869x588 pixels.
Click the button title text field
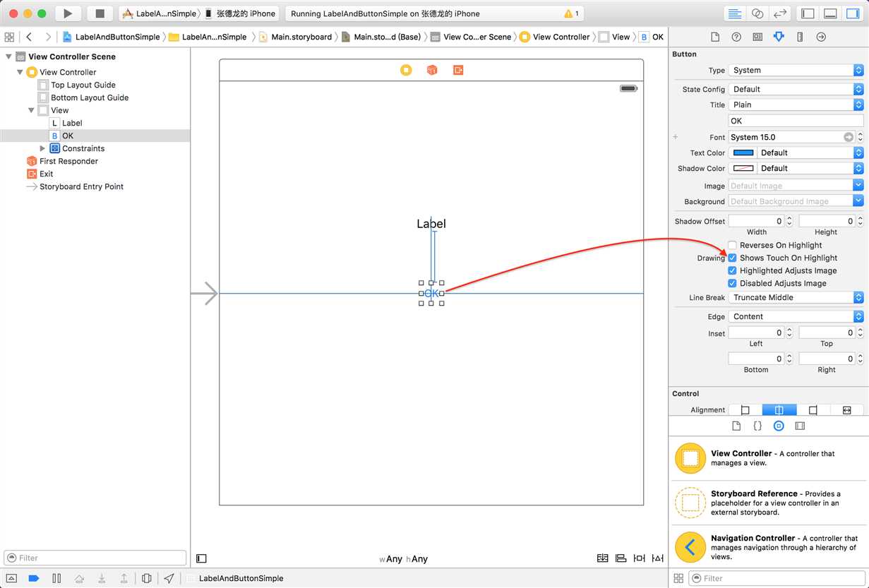[x=796, y=121]
